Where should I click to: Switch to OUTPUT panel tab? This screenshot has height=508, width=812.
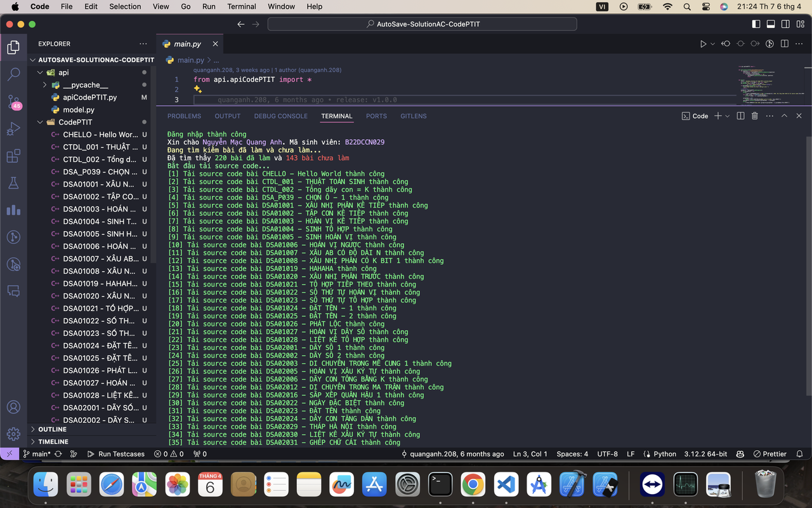coord(228,116)
